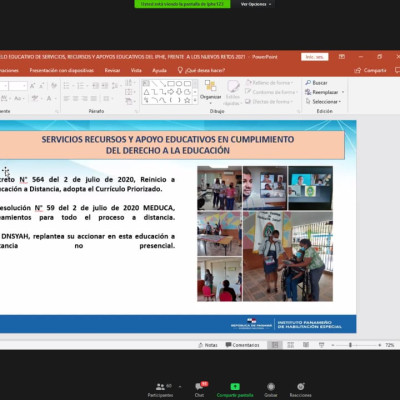Screen dimensions: 400x400
Task: Open the Seleccionar dropdown
Action: (x=323, y=102)
